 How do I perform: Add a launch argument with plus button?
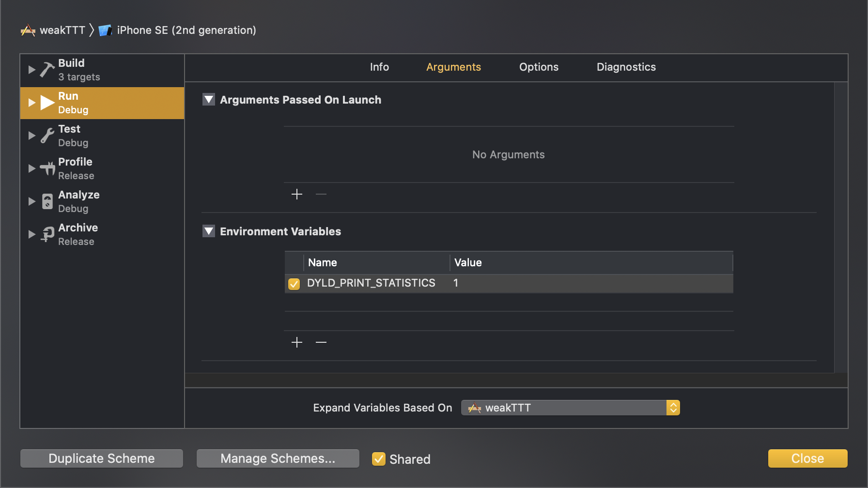click(297, 194)
